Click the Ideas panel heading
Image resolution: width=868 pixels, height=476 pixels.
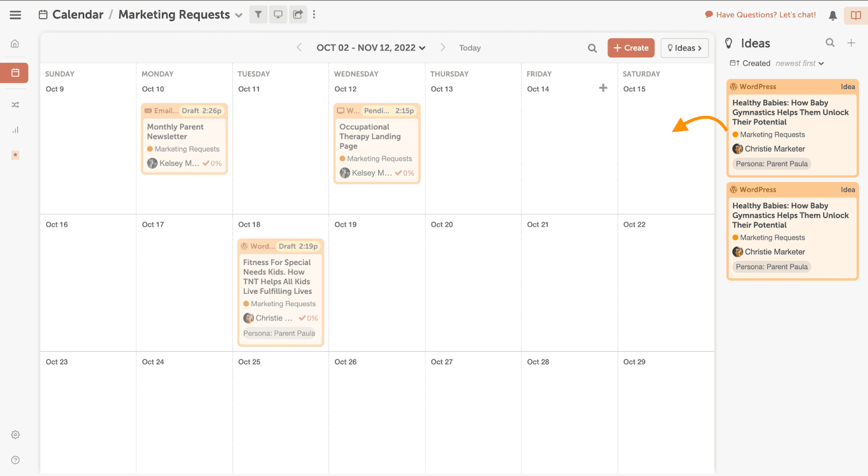(755, 43)
